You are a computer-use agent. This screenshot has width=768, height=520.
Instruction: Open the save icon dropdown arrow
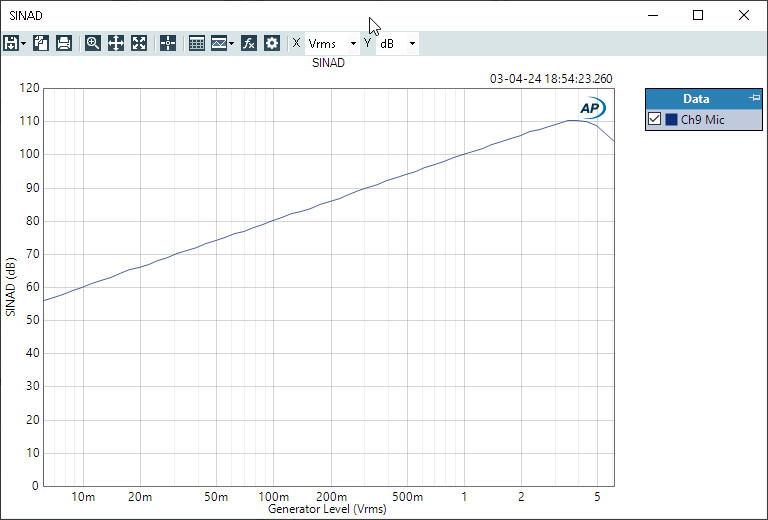(24, 44)
